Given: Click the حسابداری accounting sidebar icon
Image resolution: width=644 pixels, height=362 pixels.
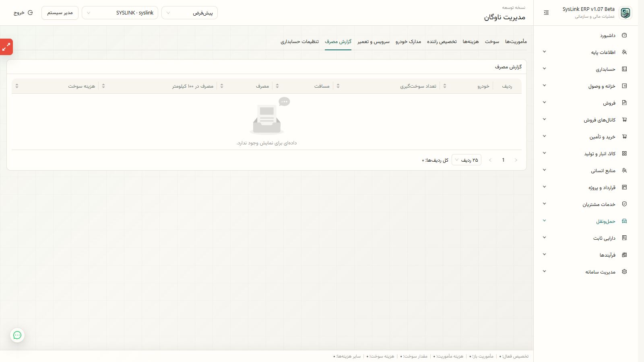Looking at the screenshot, I should click(x=624, y=69).
